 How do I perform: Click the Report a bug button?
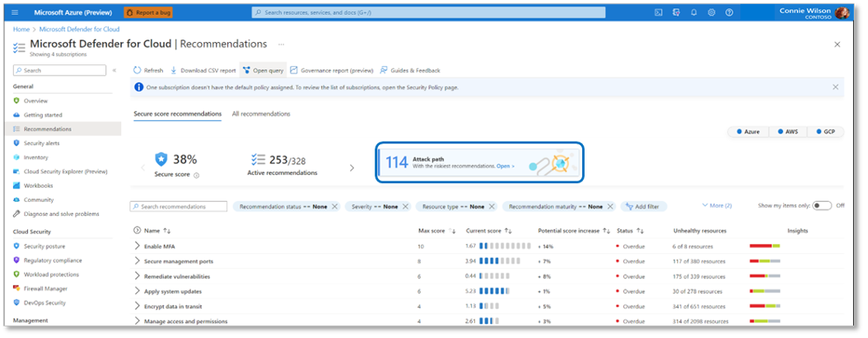tap(148, 13)
